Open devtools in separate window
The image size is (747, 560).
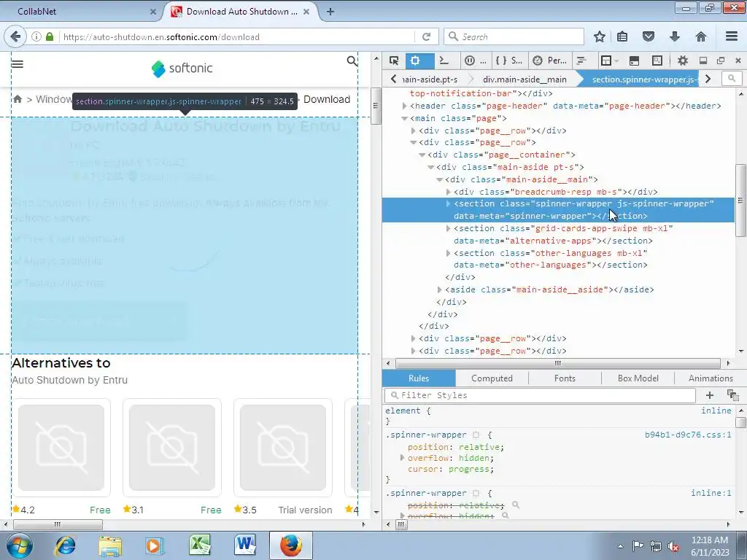click(720, 61)
